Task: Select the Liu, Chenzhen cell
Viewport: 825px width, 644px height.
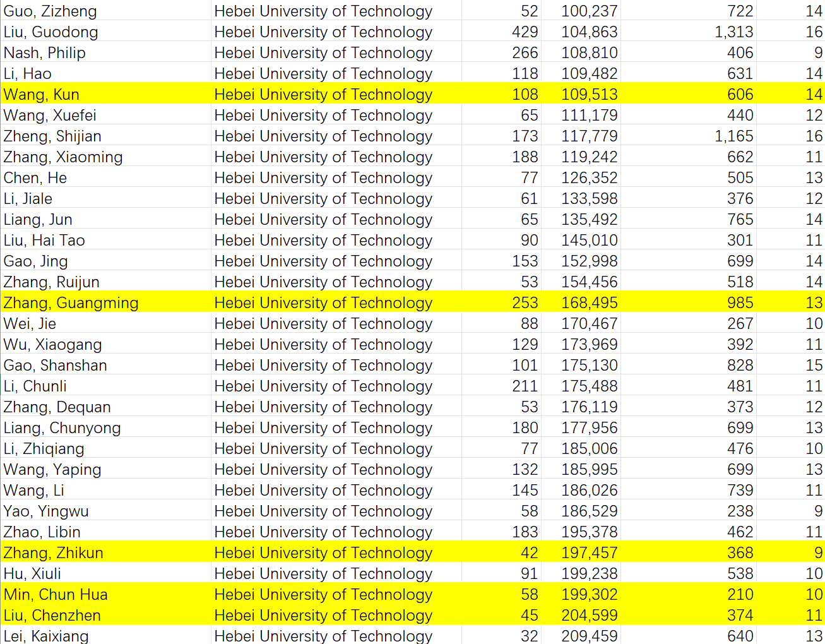Action: [x=52, y=616]
